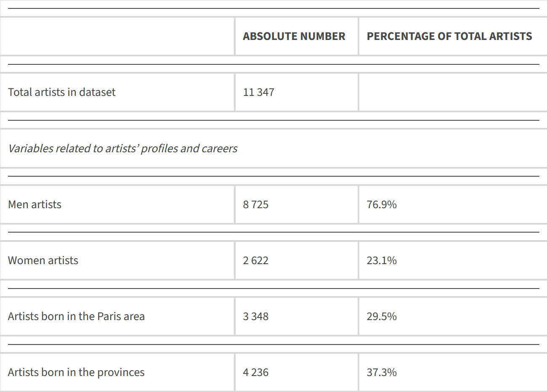This screenshot has width=547, height=392.
Task: Click the divider line above Women artists row
Action: (x=273, y=232)
